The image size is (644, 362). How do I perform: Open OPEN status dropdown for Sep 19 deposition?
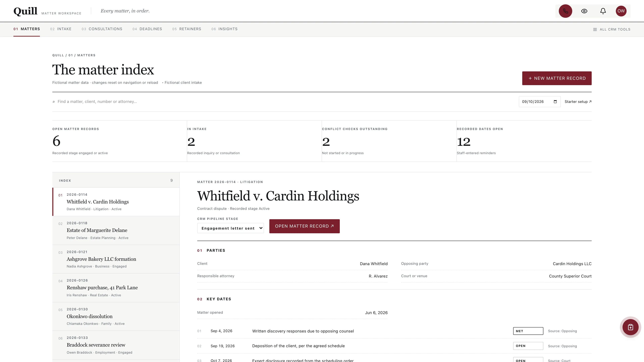(528, 346)
